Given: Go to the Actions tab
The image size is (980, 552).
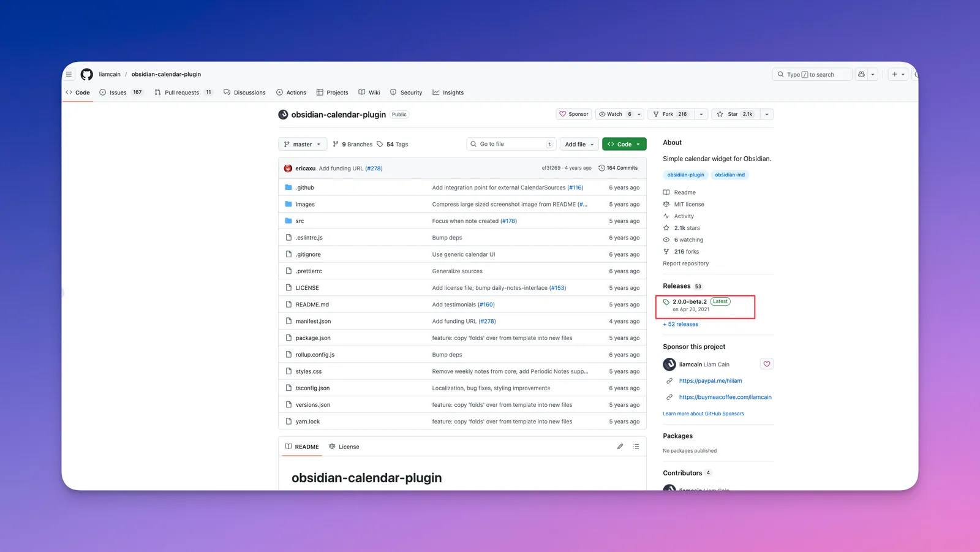Looking at the screenshot, I should tap(292, 93).
